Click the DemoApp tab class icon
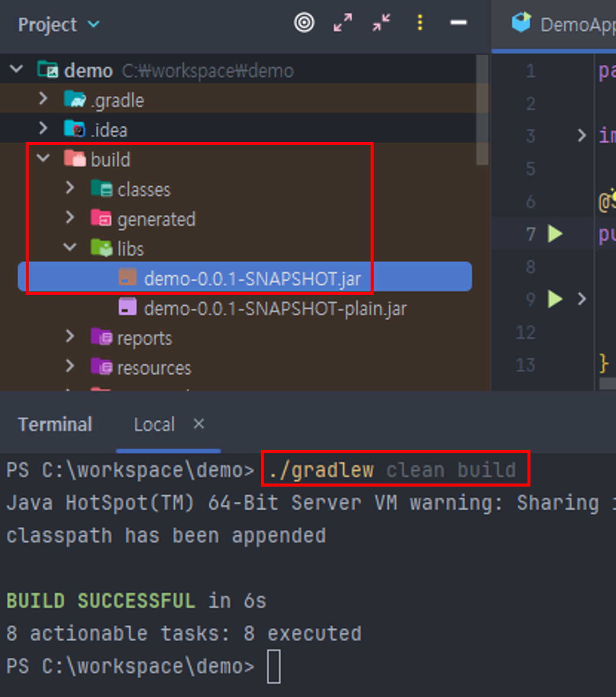The width and height of the screenshot is (616, 697). point(521,22)
